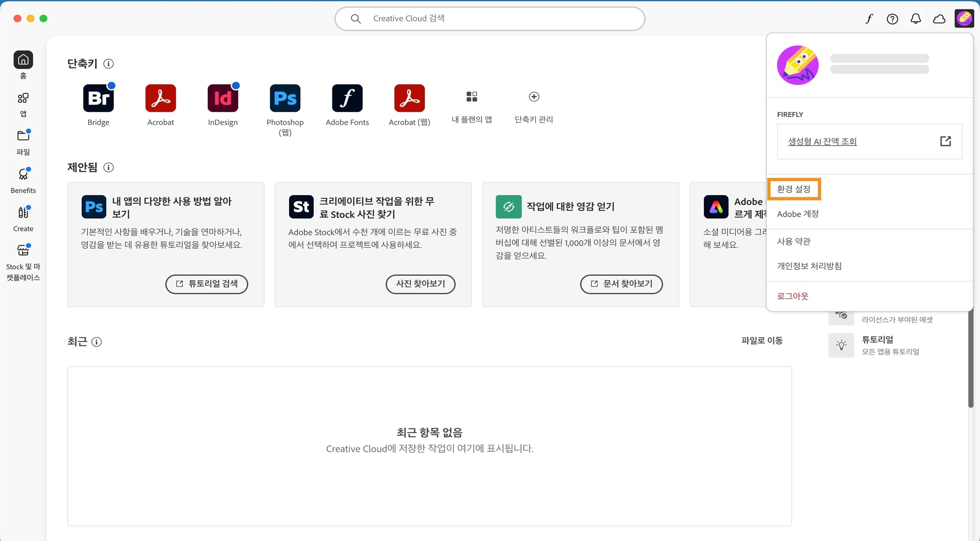980x541 pixels.
Task: Click the Creative Cloud search field
Action: pos(489,18)
